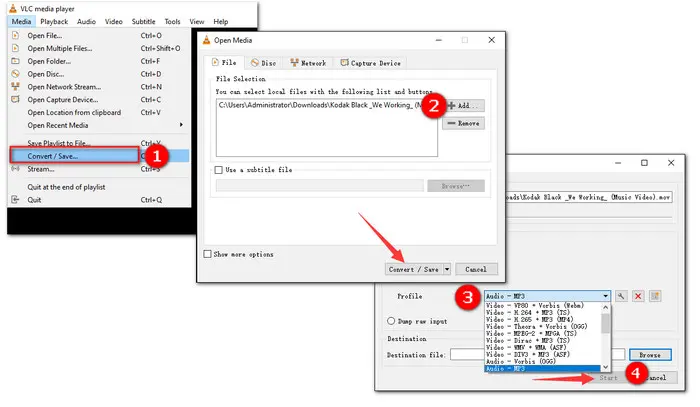Select Video - Theora + Vorbis (OGG) profile
This screenshot has height=407, width=700.
click(x=543, y=327)
